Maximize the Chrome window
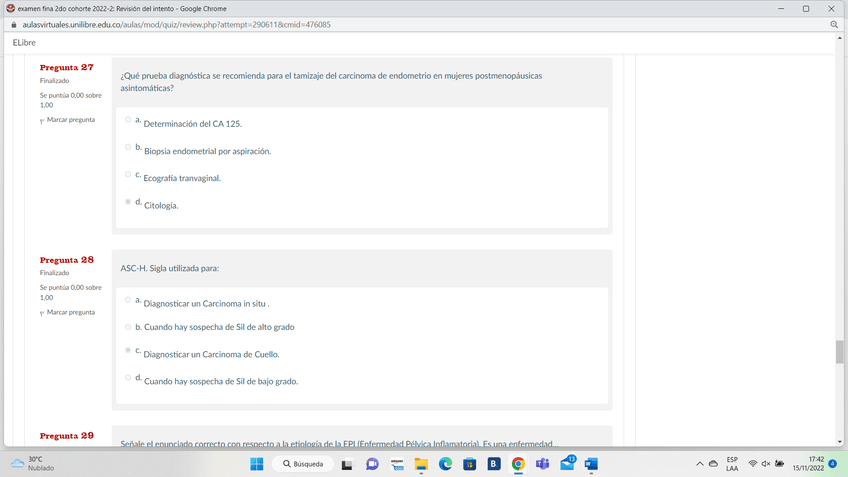The image size is (848, 477). click(806, 9)
